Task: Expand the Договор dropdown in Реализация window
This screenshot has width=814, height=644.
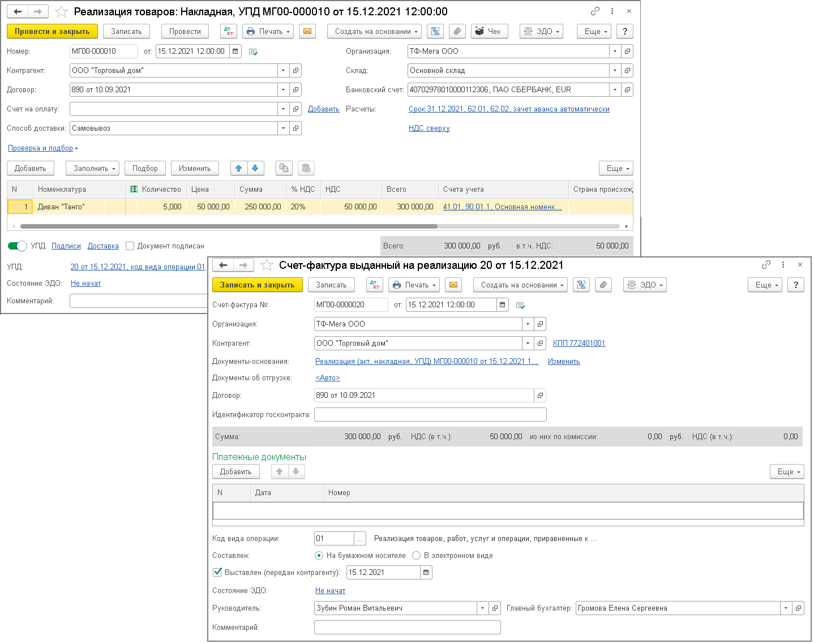Action: tap(283, 89)
